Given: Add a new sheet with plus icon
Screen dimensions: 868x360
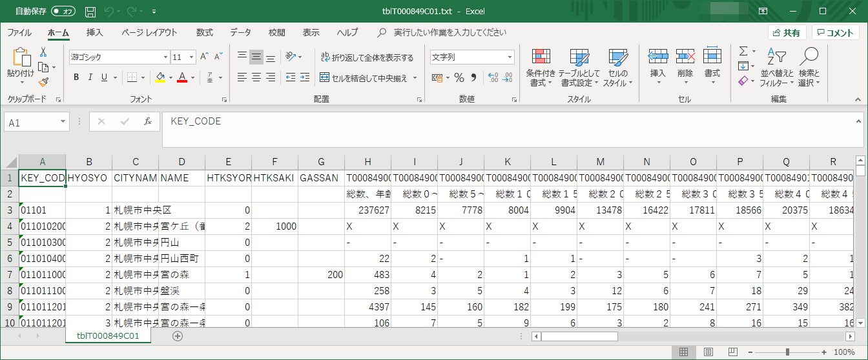Looking at the screenshot, I should [178, 335].
